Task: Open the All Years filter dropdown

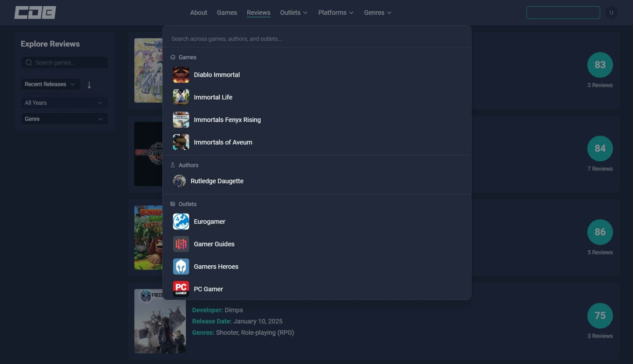Action: point(64,102)
